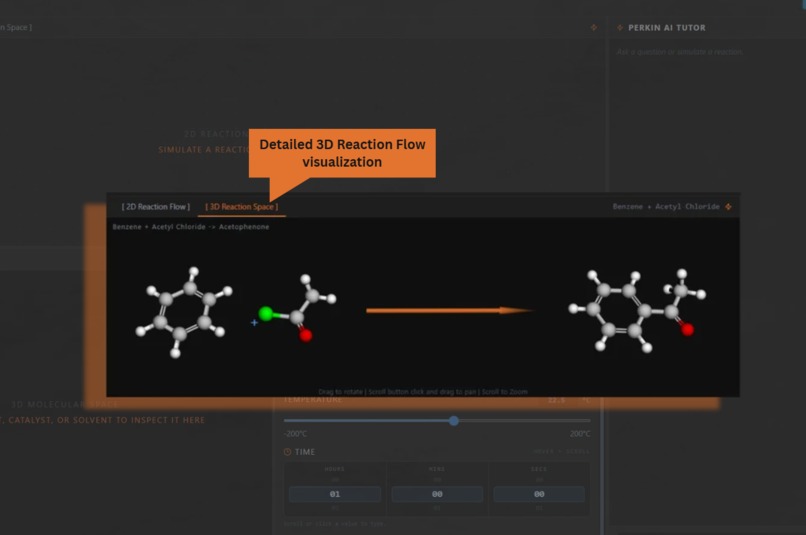Click the blue plus sign between reactants
This screenshot has height=535, width=806.
point(254,323)
